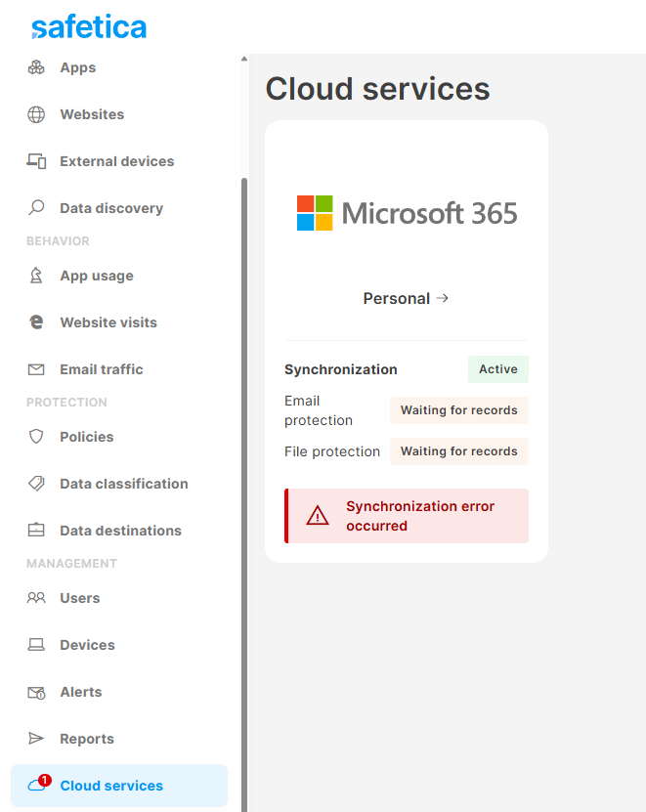Open Websites via the globe icon
The height and width of the screenshot is (812, 646).
click(x=35, y=114)
